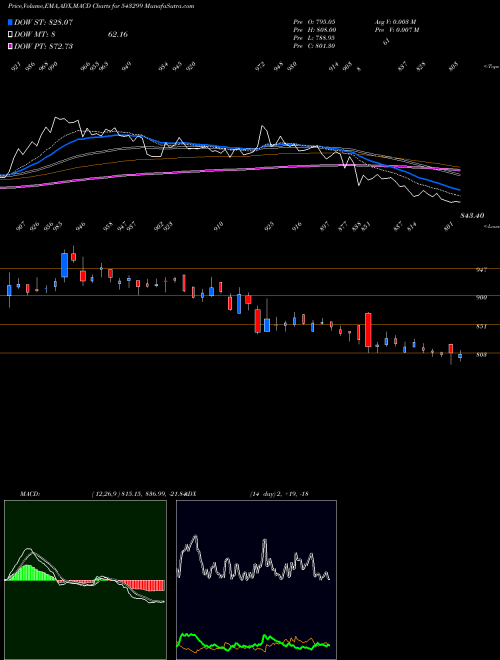Select the DOW PT legend value text

click(61, 46)
